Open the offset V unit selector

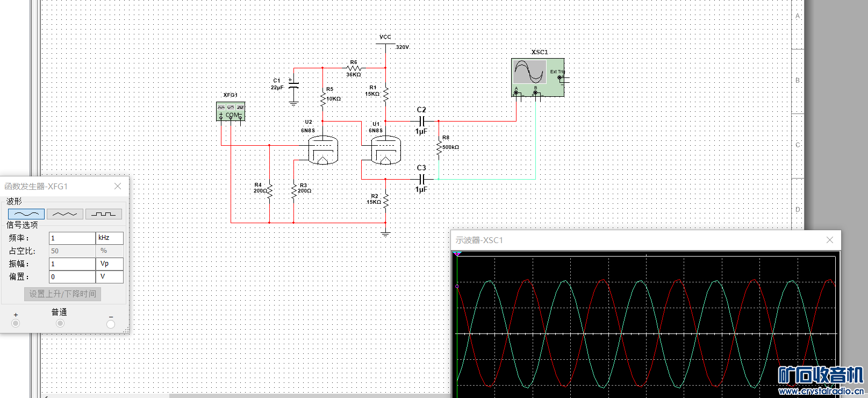click(110, 276)
